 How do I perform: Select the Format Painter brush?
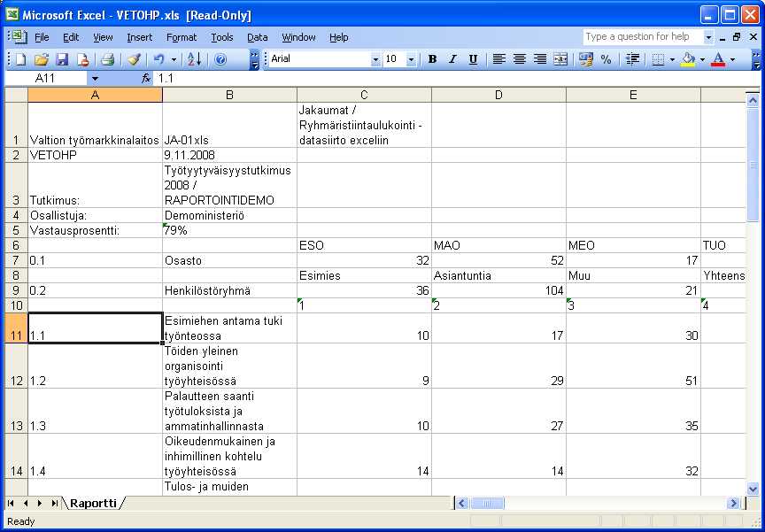tap(134, 59)
